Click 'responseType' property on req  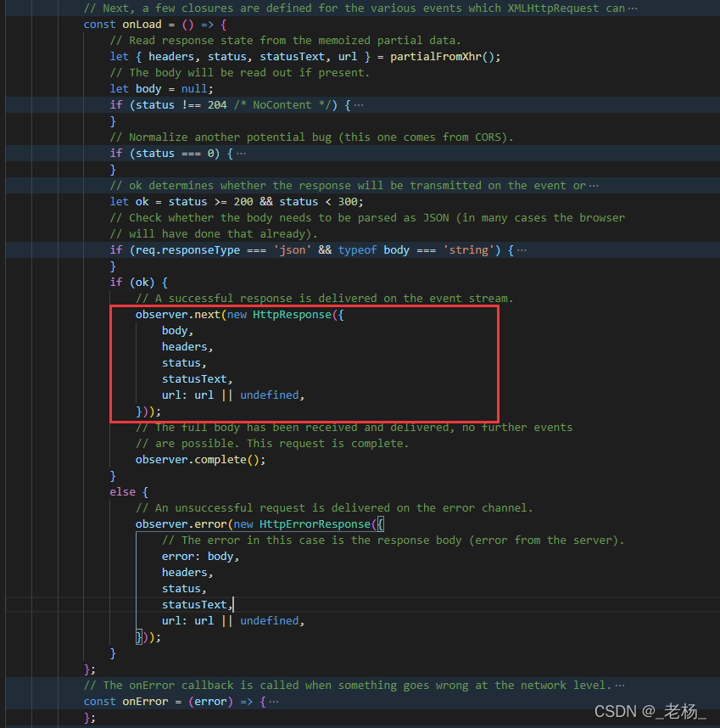point(201,250)
